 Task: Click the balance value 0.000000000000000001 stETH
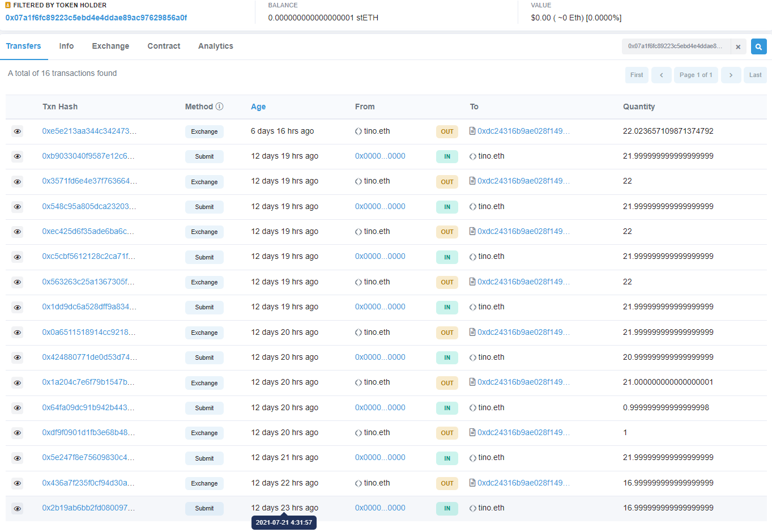click(x=323, y=18)
